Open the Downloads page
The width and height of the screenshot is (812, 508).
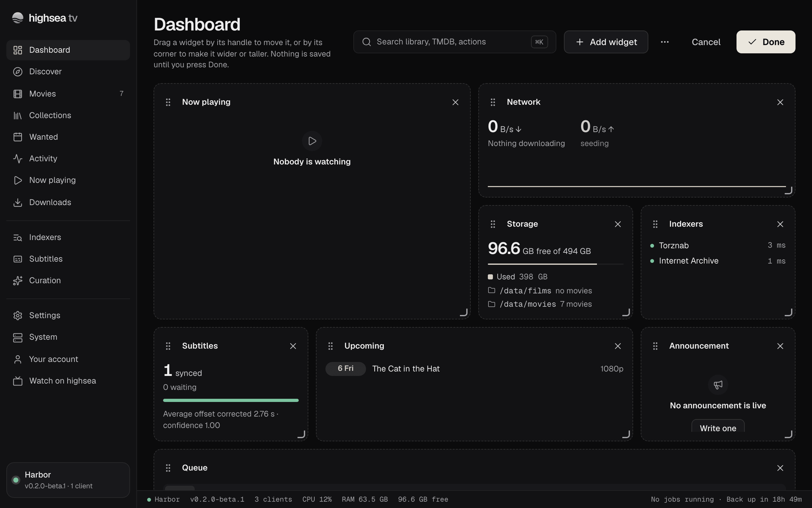68,202
